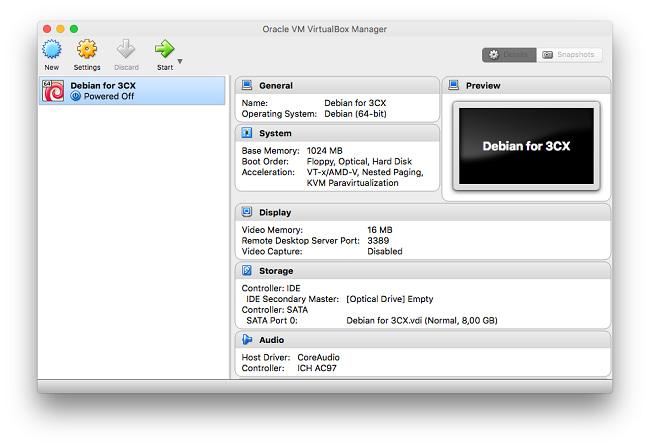Switch to the Snapshots view tab
Screen dimensions: 650x447
pyautogui.click(x=569, y=55)
